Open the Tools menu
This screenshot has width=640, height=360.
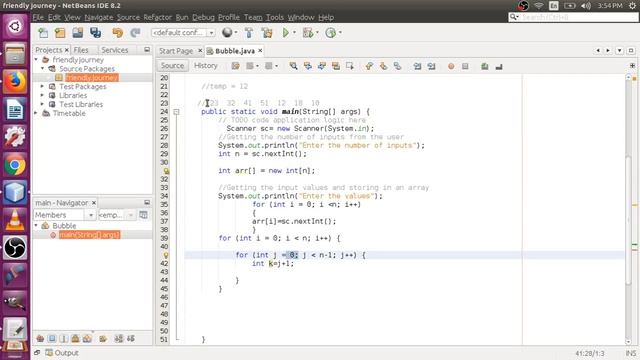[275, 17]
